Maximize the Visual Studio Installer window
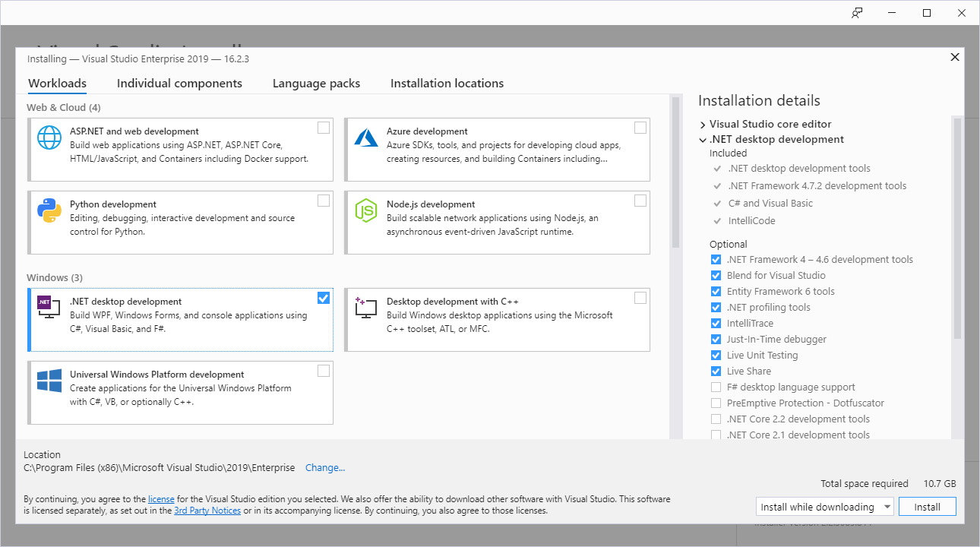Image resolution: width=980 pixels, height=547 pixels. [x=927, y=13]
